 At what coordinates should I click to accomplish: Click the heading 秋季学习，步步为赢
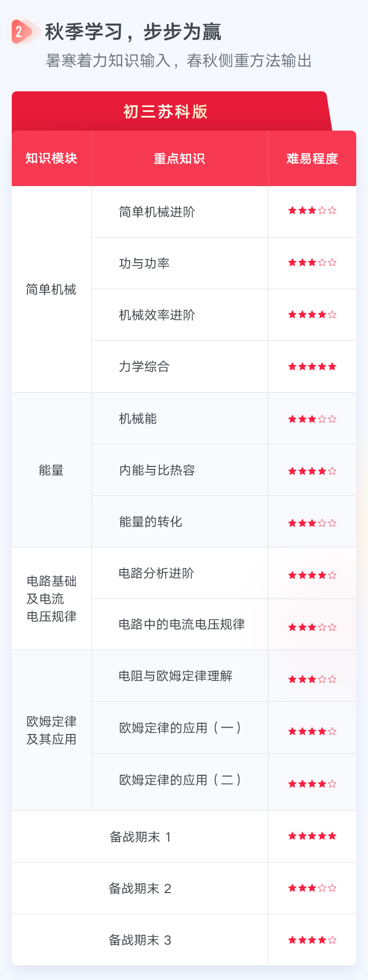pyautogui.click(x=133, y=32)
